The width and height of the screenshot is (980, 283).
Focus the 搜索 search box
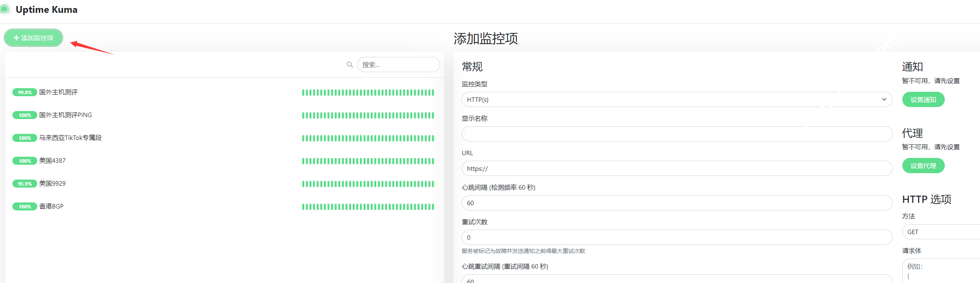(398, 65)
